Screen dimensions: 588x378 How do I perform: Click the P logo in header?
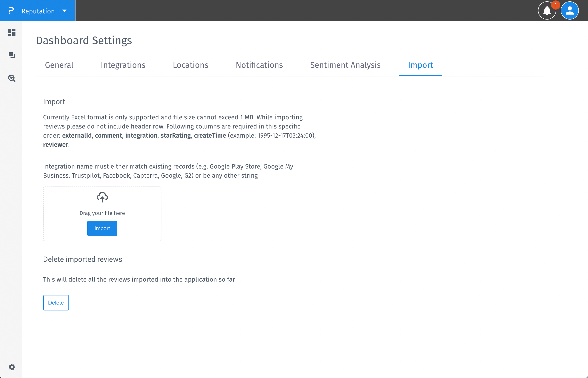point(11,11)
